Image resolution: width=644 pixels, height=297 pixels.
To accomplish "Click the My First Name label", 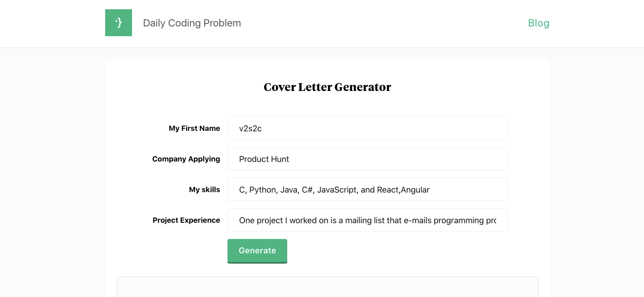I will point(194,129).
